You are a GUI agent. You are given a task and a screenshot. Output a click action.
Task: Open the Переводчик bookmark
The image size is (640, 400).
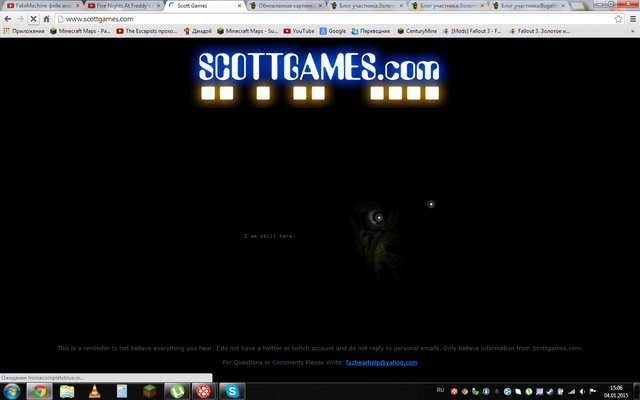point(371,31)
